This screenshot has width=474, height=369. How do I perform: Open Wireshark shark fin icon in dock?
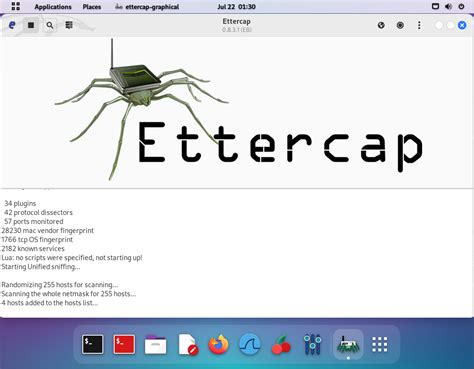[250, 344]
